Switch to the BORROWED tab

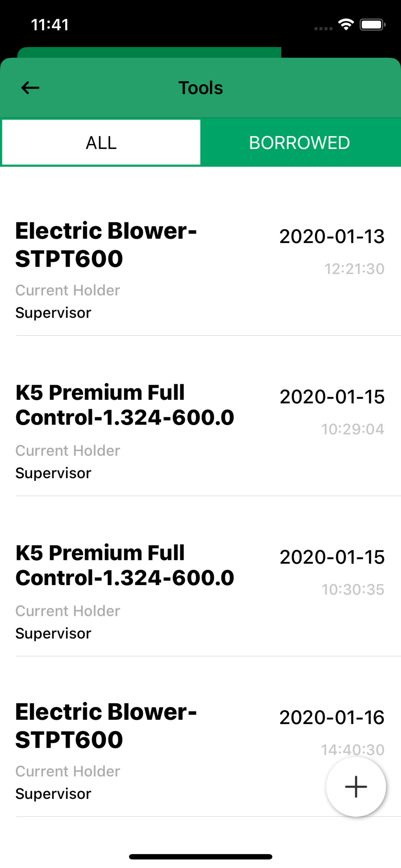point(300,142)
